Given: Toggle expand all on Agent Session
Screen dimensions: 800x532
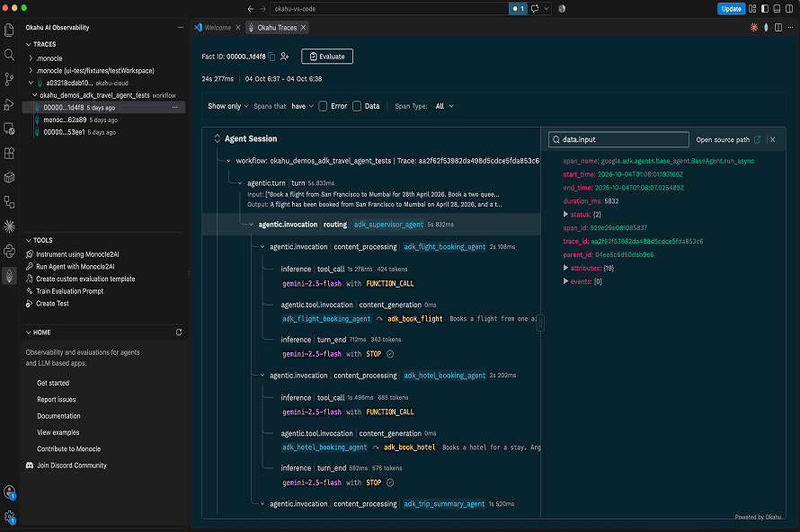Looking at the screenshot, I should coord(217,138).
